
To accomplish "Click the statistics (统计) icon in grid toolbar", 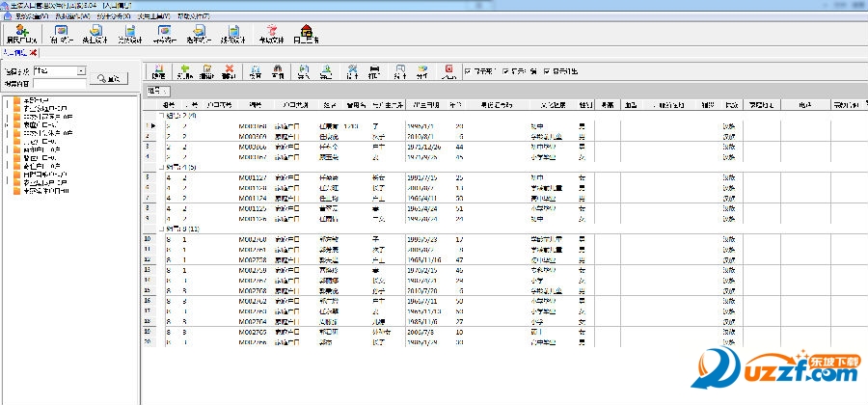I will 399,69.
